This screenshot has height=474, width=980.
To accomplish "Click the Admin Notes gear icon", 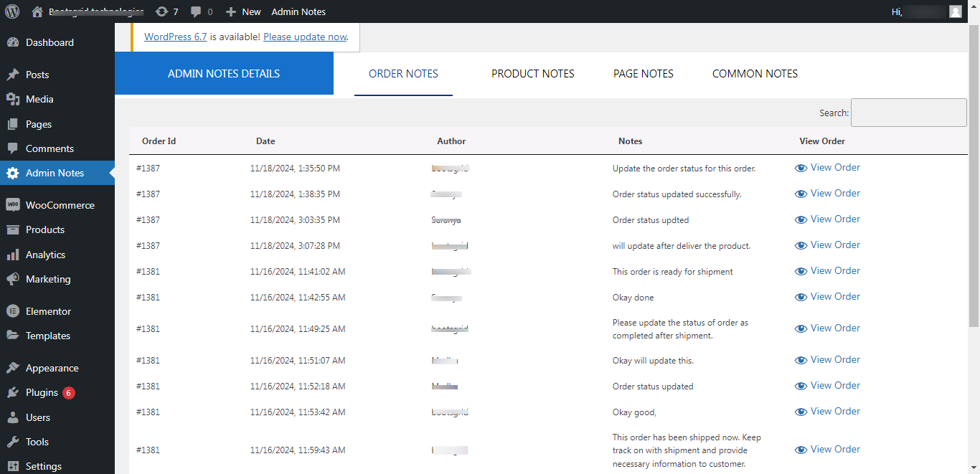I will coord(13,173).
